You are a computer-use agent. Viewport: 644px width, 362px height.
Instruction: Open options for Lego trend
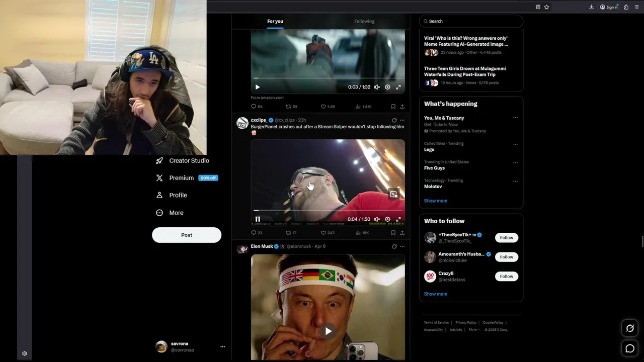click(x=515, y=144)
